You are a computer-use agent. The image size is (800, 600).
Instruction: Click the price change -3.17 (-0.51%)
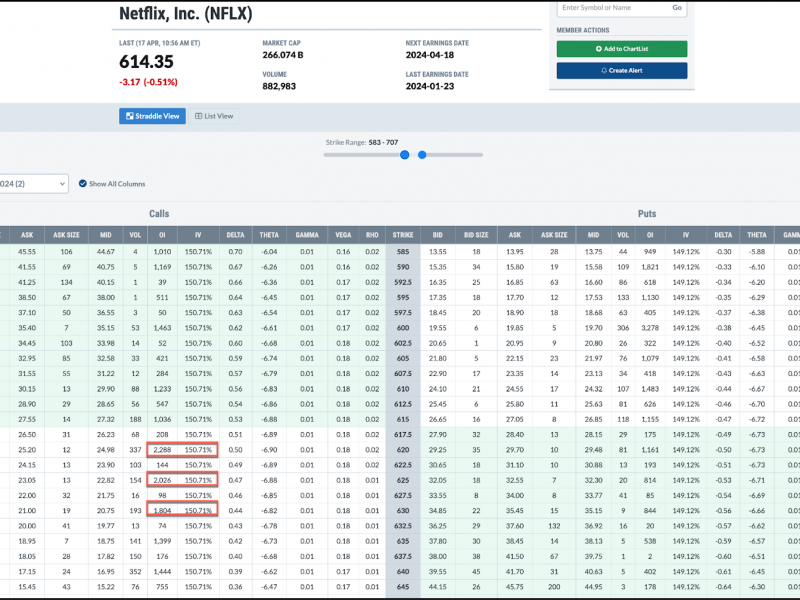coord(148,82)
